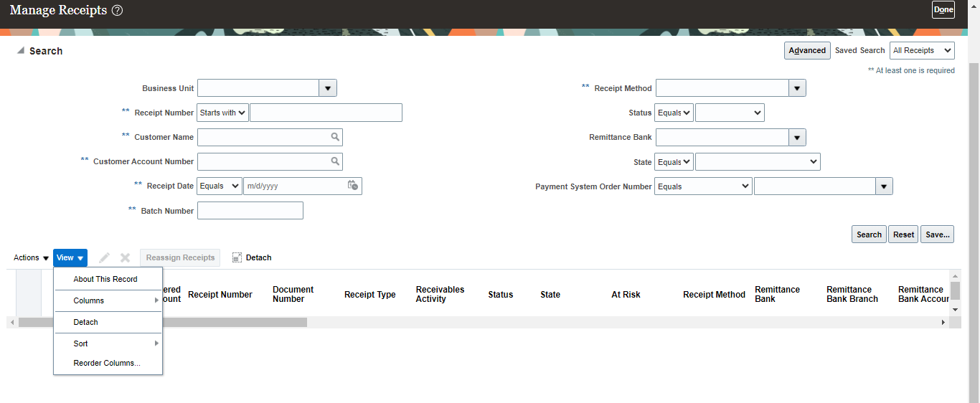Click the Customer Name input field
Viewport: 980px width, 403px height.
point(263,137)
